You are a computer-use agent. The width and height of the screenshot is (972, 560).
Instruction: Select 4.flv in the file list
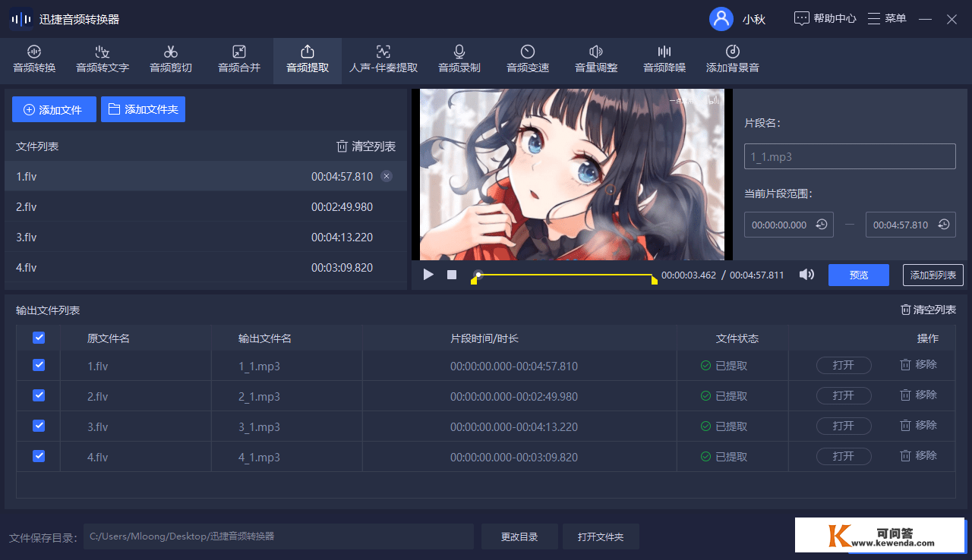(206, 267)
